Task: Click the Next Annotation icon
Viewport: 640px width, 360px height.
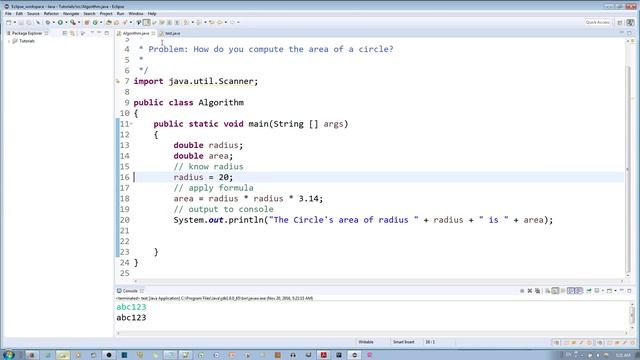Action: click(186, 22)
